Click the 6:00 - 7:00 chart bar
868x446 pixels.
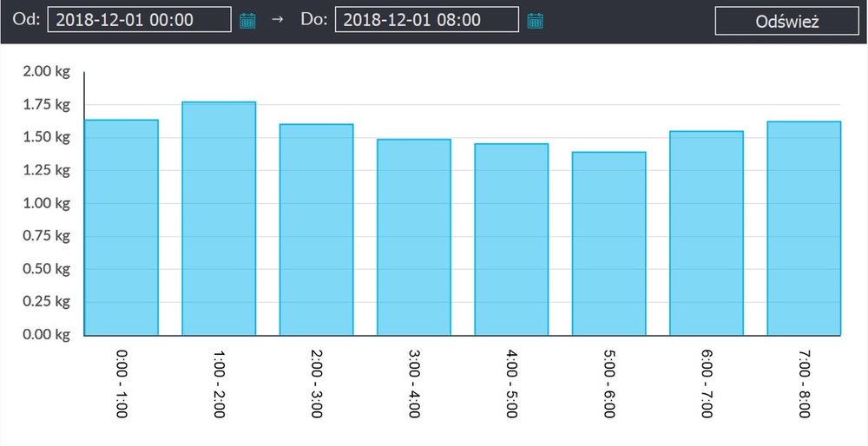707,233
